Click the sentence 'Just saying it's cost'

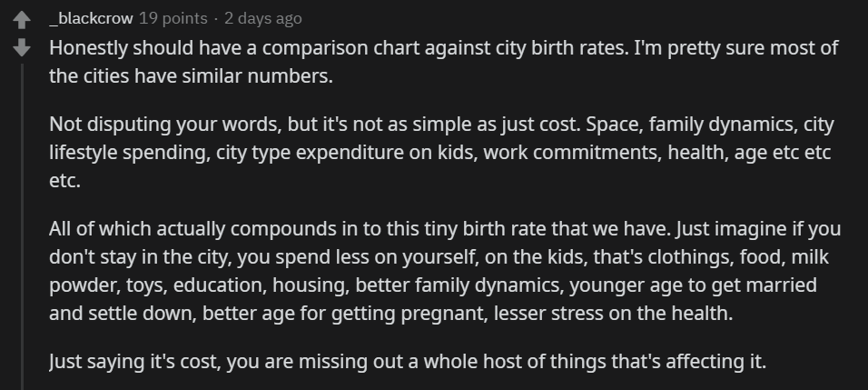pyautogui.click(x=408, y=361)
